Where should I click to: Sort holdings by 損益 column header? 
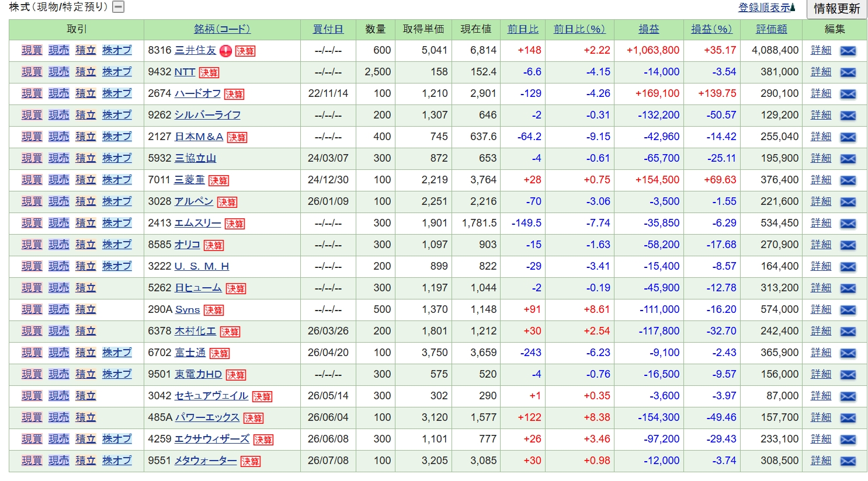648,29
